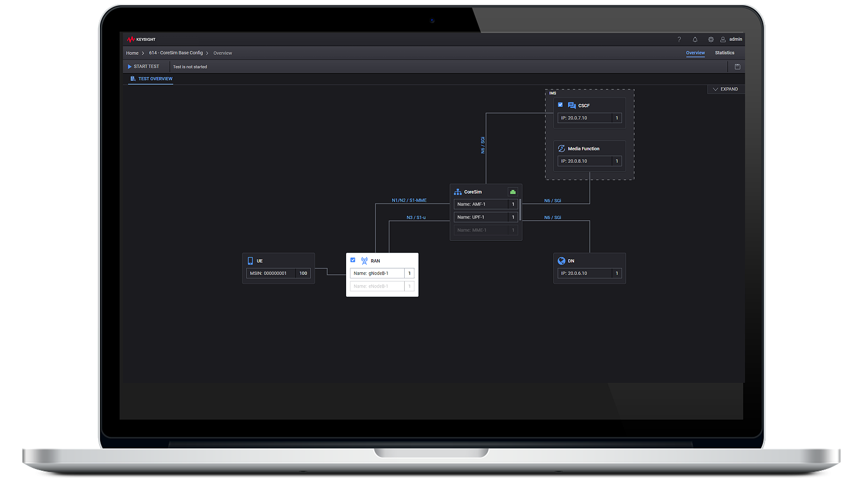This screenshot has width=868, height=487.
Task: Select the CSCF chat bubbles icon
Action: (572, 105)
